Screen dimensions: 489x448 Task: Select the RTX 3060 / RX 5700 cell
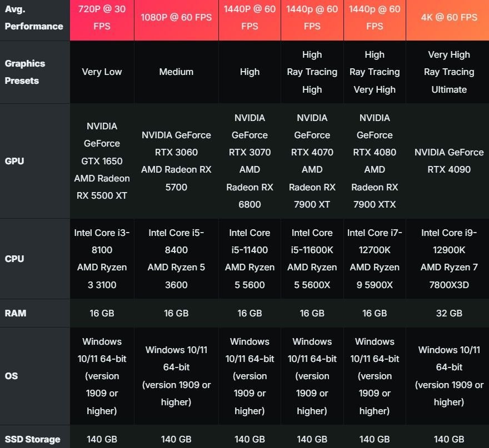pos(176,161)
